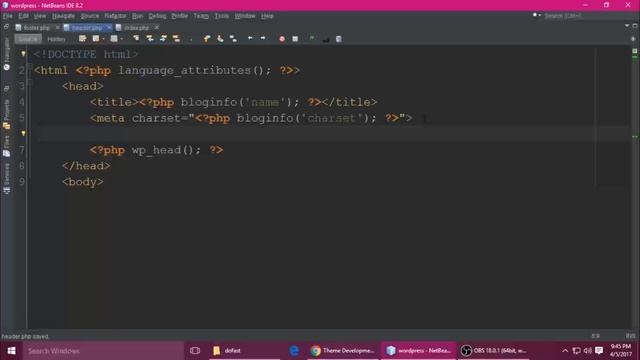
Task: Click Previous Bookmark icon
Action: point(207,38)
